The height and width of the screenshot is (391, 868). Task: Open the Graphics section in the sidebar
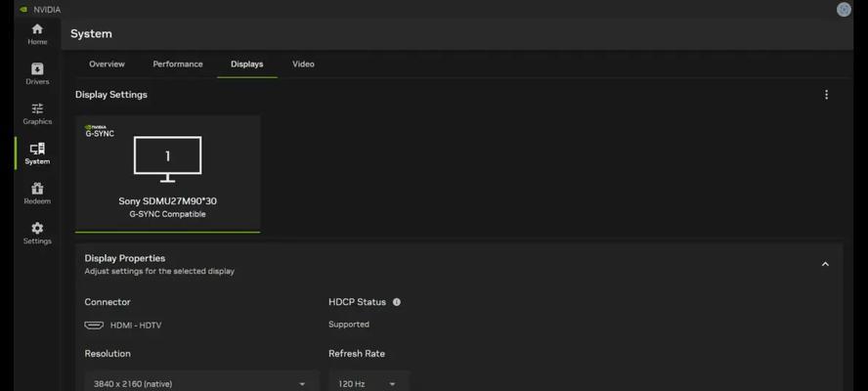click(37, 114)
